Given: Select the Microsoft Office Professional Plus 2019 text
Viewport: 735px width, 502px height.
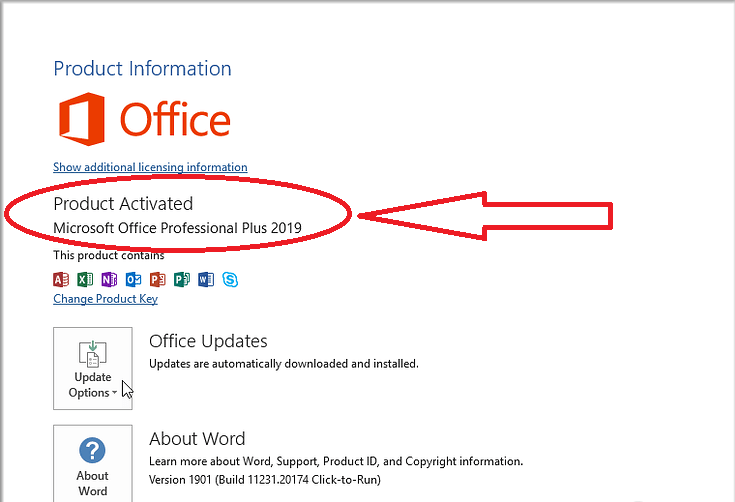Looking at the screenshot, I should (x=177, y=228).
